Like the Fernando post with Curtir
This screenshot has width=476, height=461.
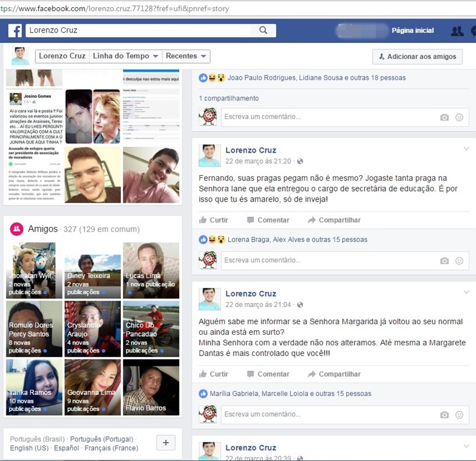pyautogui.click(x=214, y=220)
